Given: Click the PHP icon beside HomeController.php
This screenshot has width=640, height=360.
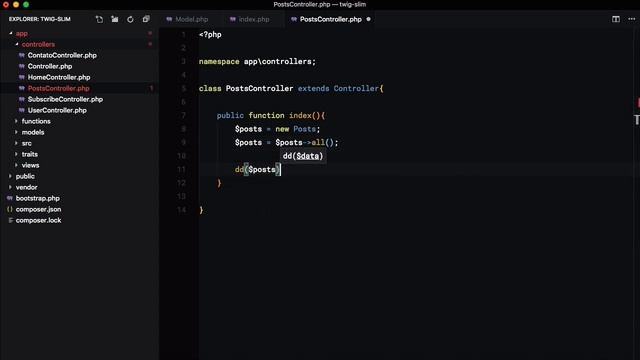Looking at the screenshot, I should 22,77.
